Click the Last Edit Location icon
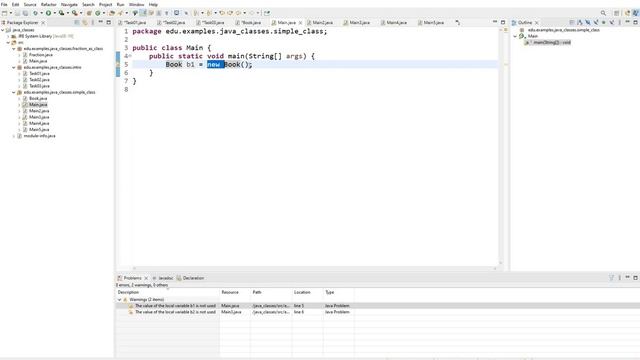The height and width of the screenshot is (360, 640). pos(222,13)
